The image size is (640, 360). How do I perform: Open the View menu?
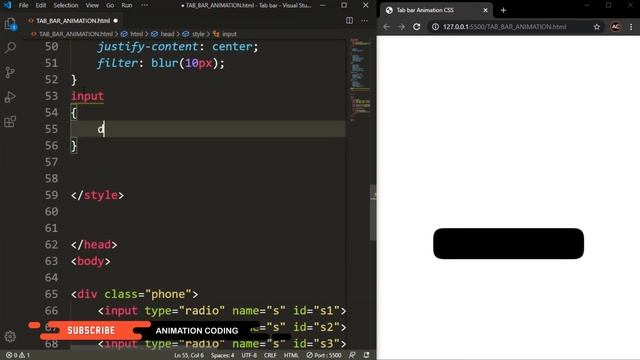pos(92,5)
